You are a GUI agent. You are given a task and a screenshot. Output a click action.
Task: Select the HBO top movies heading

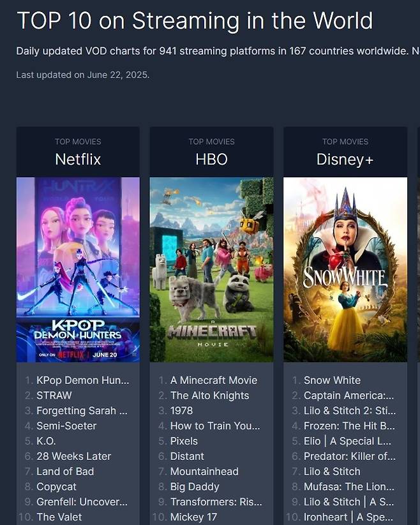pos(211,159)
